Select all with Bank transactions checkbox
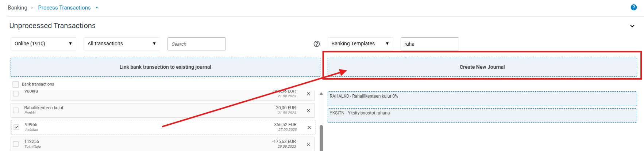644x151 pixels. click(16, 84)
